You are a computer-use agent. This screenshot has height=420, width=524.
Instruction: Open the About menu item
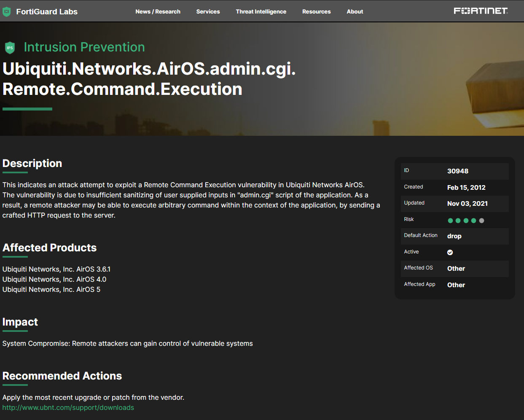(355, 11)
